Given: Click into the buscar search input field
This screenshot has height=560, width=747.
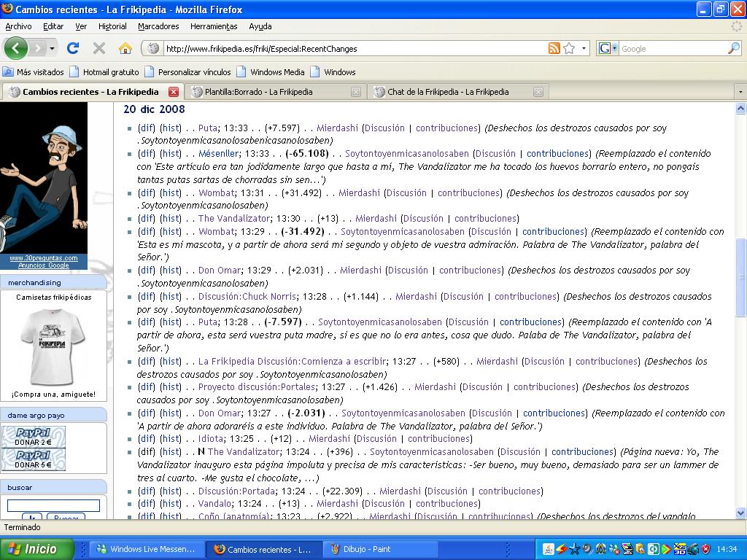Looking at the screenshot, I should coord(53,505).
